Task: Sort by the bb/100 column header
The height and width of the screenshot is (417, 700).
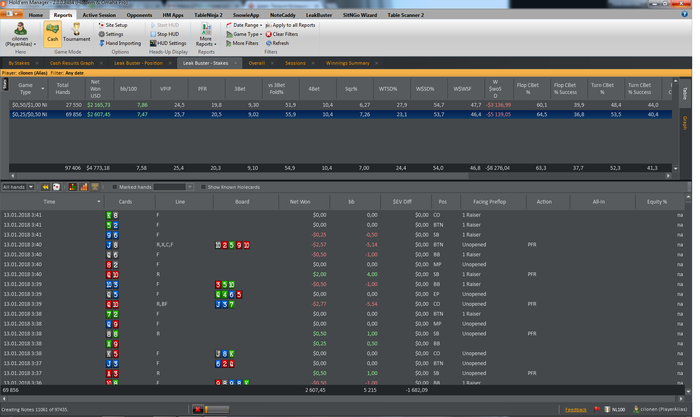Action: click(129, 88)
